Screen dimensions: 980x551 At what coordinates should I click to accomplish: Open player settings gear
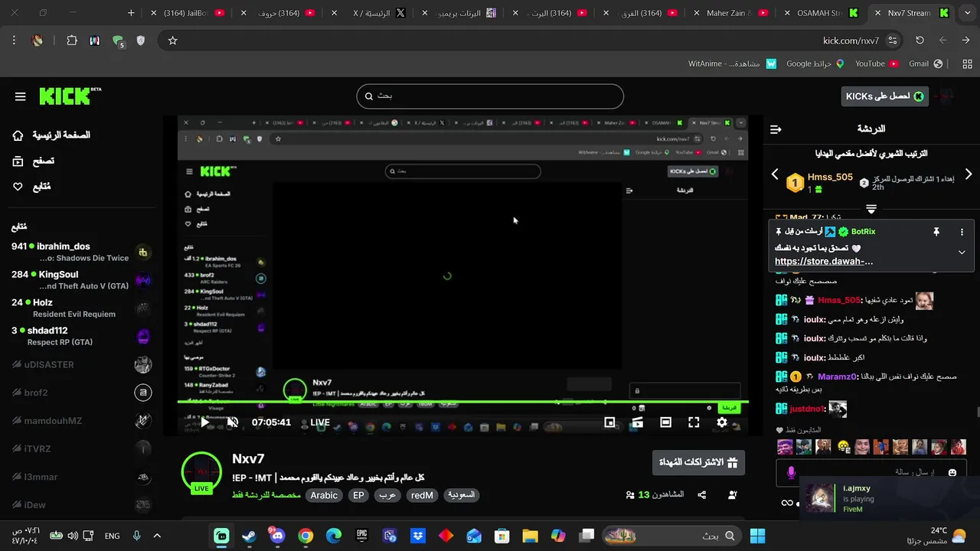722,422
